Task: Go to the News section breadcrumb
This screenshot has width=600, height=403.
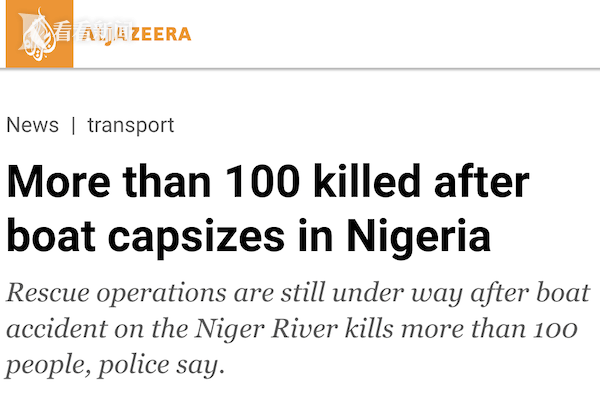Action: pos(33,125)
